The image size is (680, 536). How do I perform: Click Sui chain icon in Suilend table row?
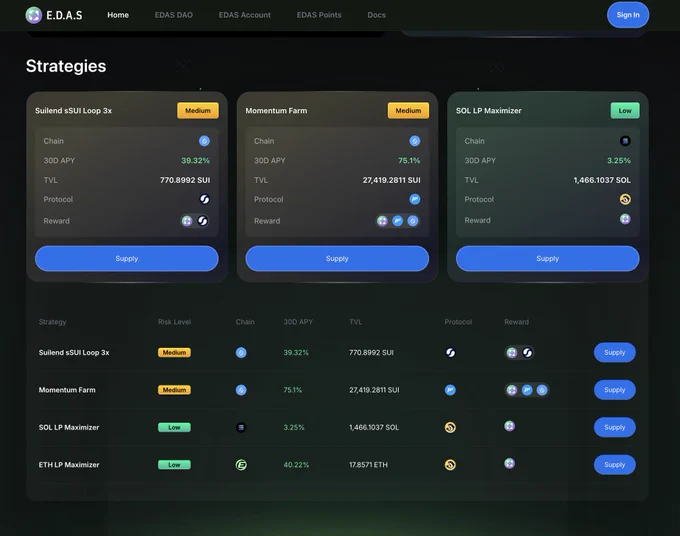241,353
